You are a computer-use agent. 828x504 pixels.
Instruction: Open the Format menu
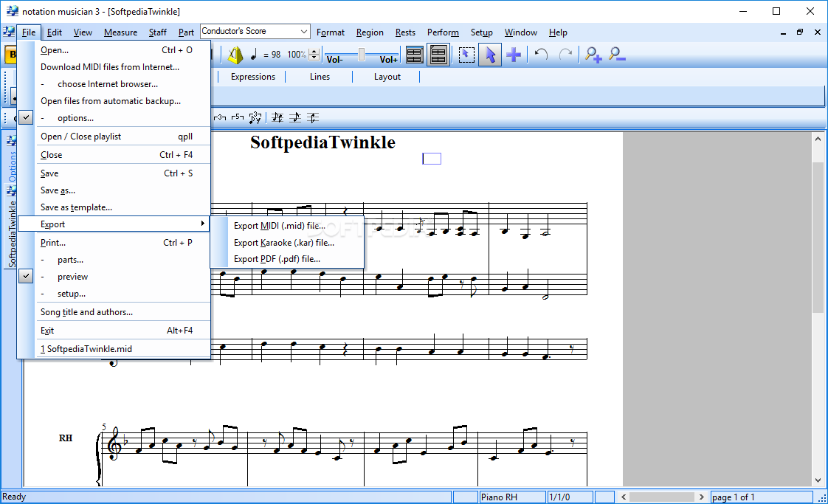point(331,32)
